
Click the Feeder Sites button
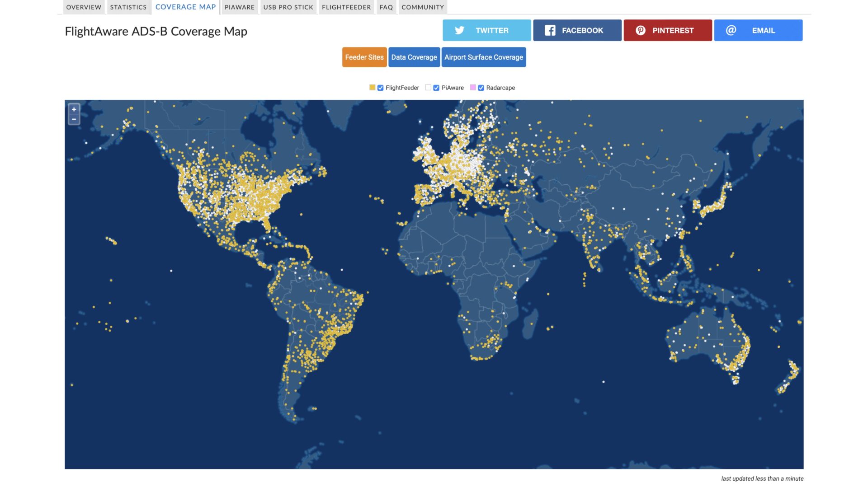pyautogui.click(x=364, y=57)
